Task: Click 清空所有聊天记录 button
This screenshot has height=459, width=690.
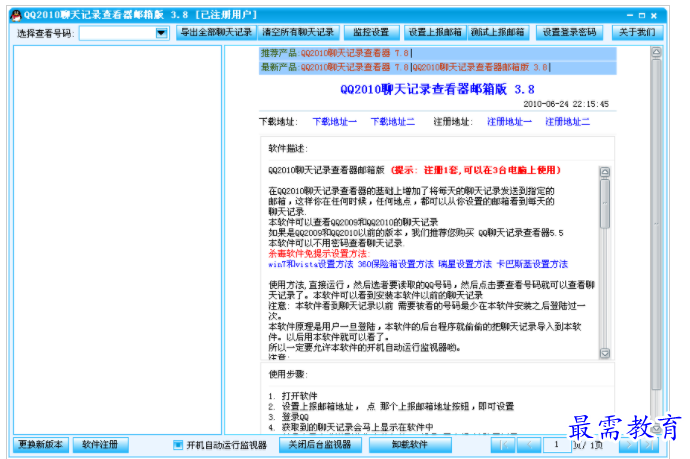Action: tap(298, 32)
